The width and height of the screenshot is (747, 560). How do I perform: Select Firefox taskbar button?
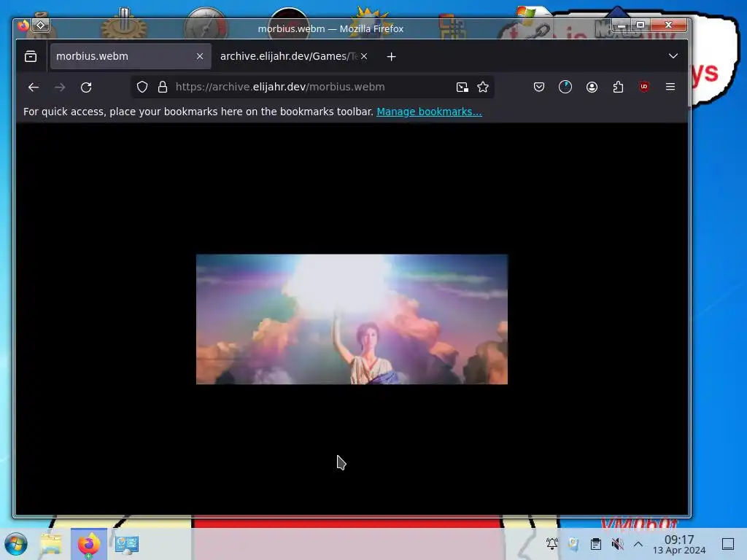(89, 544)
